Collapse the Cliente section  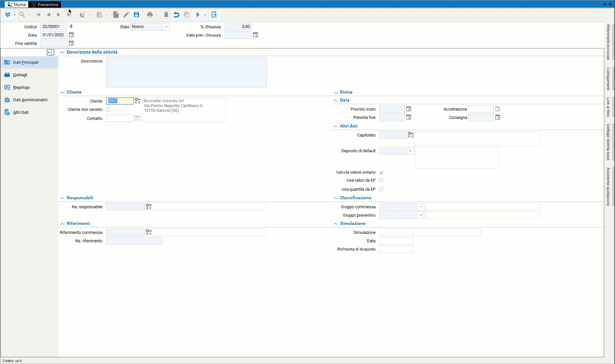(x=62, y=92)
